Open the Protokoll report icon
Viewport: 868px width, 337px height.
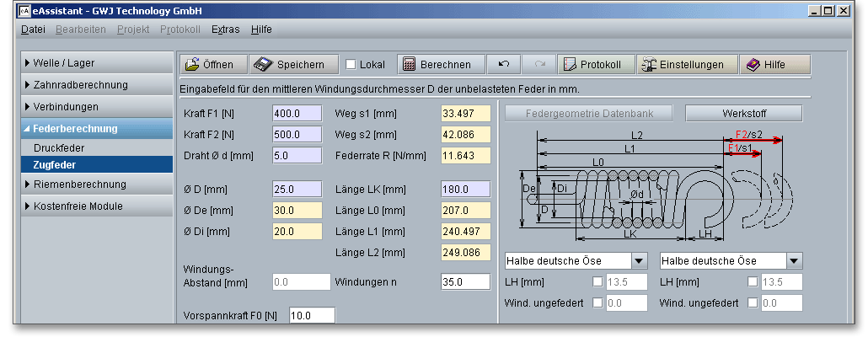[569, 65]
